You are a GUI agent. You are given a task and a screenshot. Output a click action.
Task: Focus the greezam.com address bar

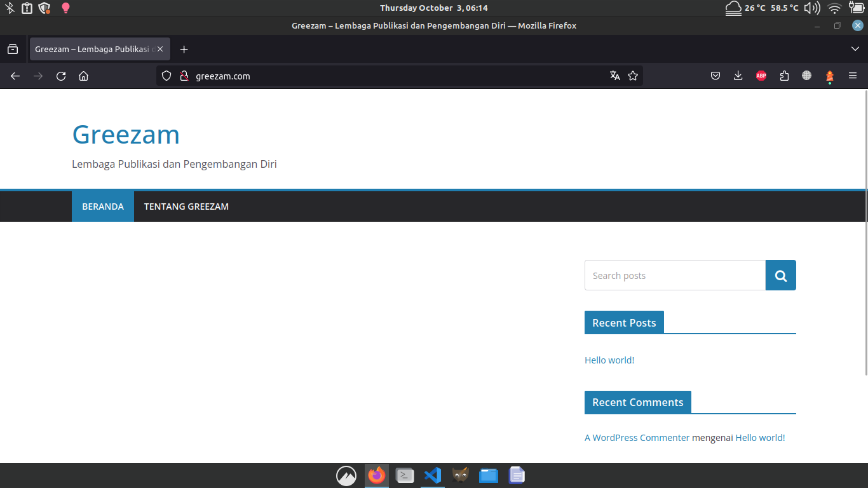[x=399, y=76]
